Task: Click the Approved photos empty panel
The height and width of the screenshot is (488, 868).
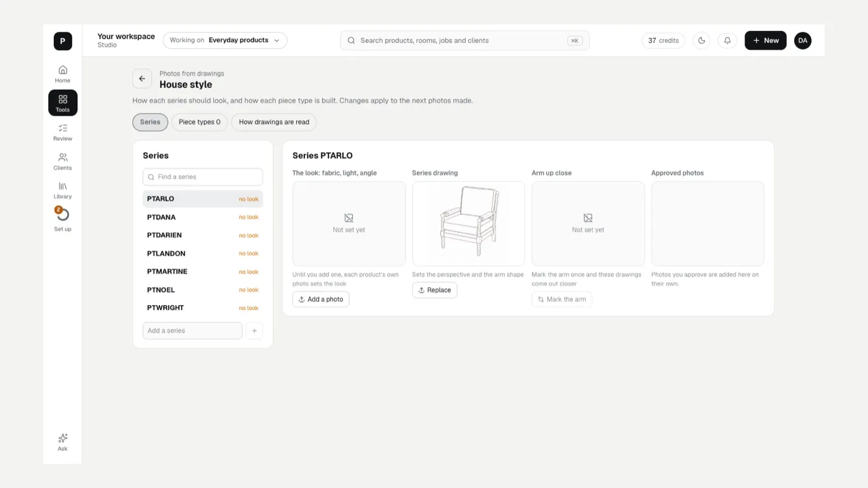Action: (x=707, y=224)
